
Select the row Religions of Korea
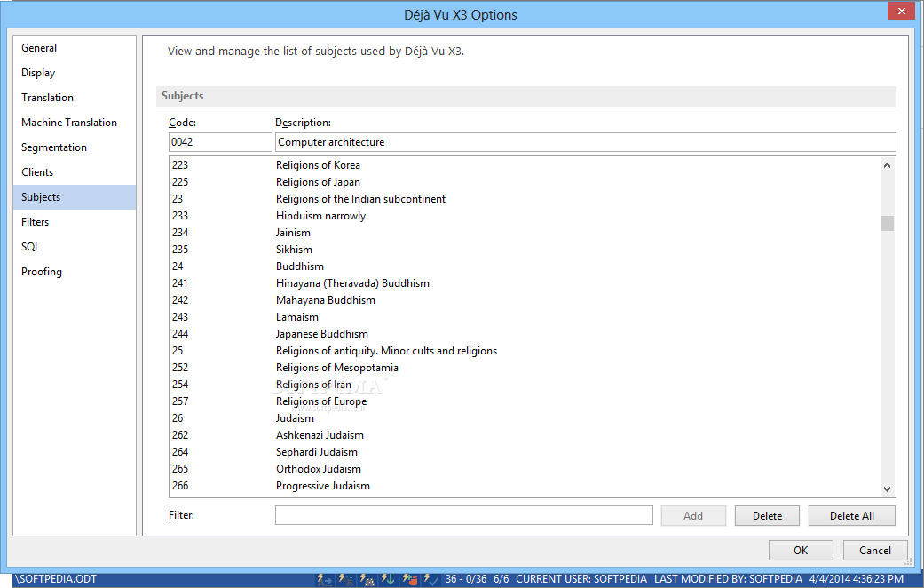point(525,165)
